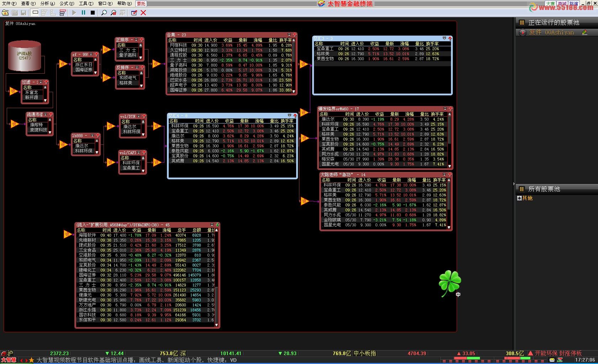Click the round play icon of 复件 00Ashiyan
Viewport: 598px width, 364px height.
[522, 32]
